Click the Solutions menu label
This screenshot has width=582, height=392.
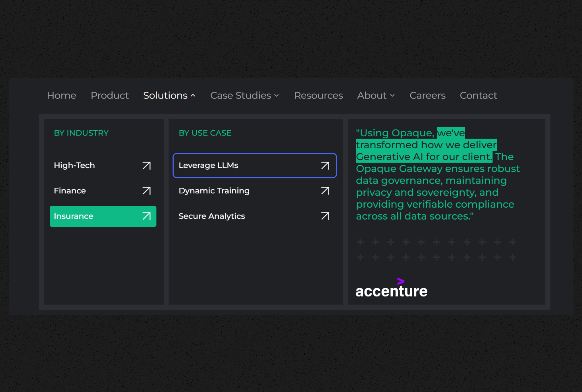(165, 95)
